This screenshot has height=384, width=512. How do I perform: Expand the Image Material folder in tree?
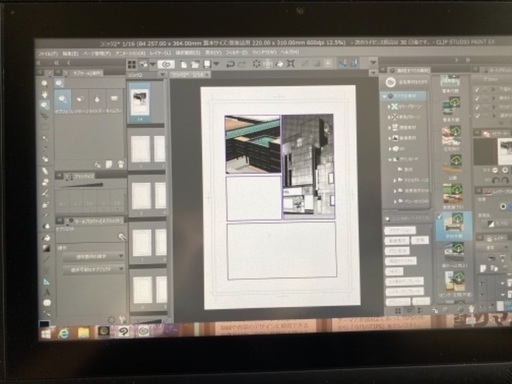pyautogui.click(x=389, y=138)
